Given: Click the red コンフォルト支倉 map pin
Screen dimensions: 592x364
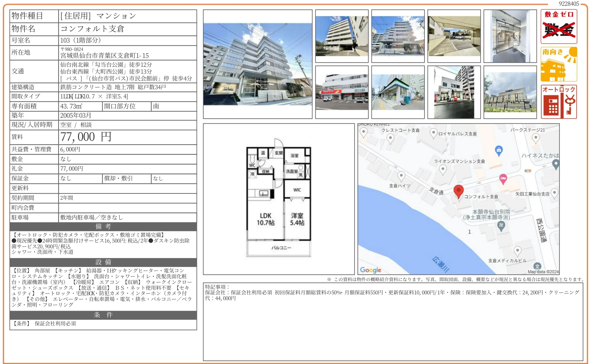Looking at the screenshot, I should click(458, 190).
